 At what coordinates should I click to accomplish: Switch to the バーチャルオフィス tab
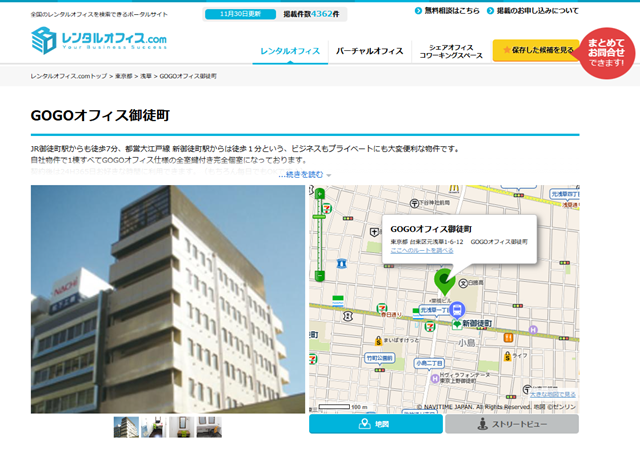[369, 51]
